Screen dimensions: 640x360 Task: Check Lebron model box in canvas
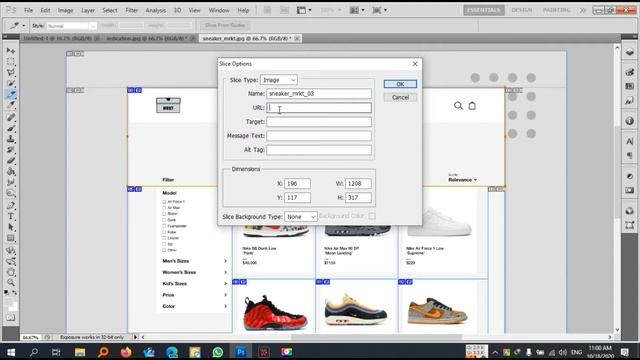[x=164, y=238]
